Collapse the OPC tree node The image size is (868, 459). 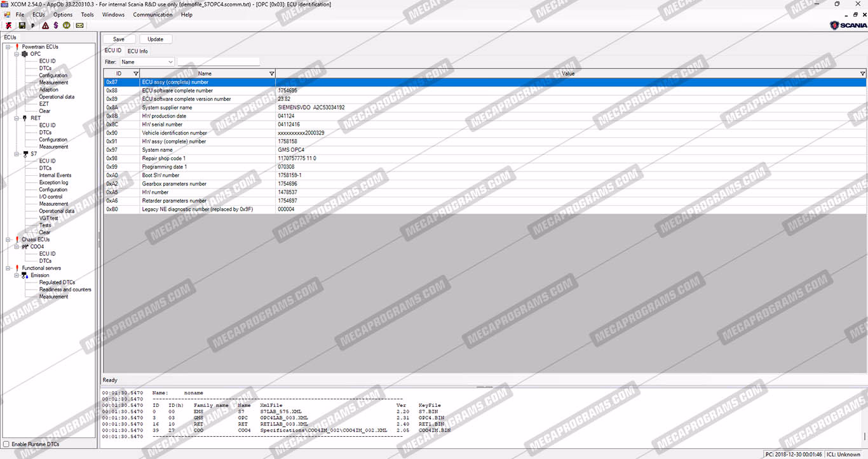pyautogui.click(x=17, y=54)
